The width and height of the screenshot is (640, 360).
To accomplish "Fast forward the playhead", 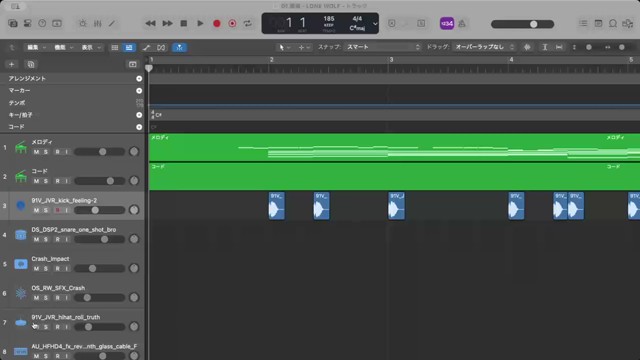I will coord(167,24).
